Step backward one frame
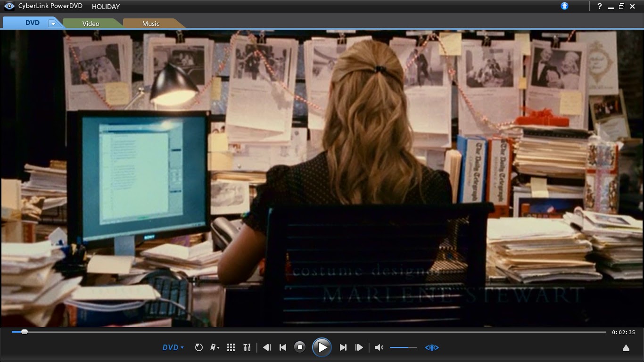This screenshot has height=362, width=644. pos(267,347)
